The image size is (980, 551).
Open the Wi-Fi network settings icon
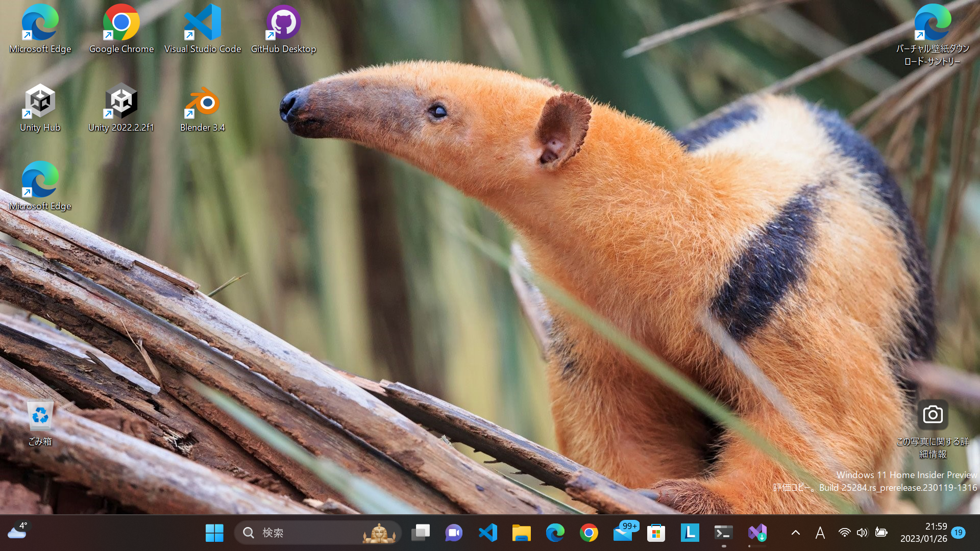(x=844, y=533)
